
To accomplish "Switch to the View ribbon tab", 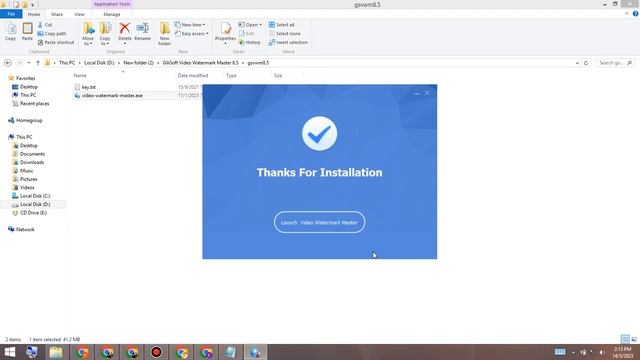I will pyautogui.click(x=79, y=14).
